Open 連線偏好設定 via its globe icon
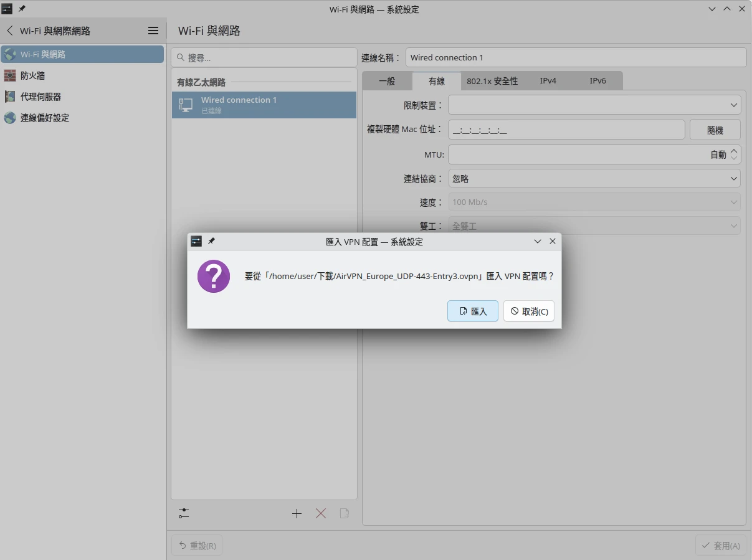Screen dimensions: 752x560 [10, 117]
